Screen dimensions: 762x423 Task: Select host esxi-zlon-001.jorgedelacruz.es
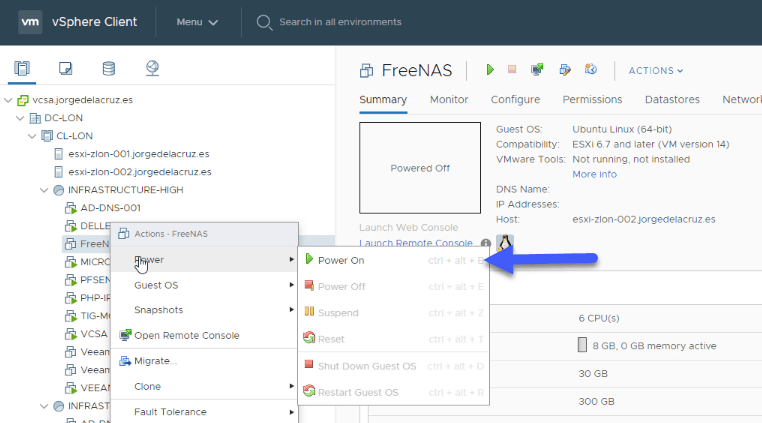tap(139, 154)
